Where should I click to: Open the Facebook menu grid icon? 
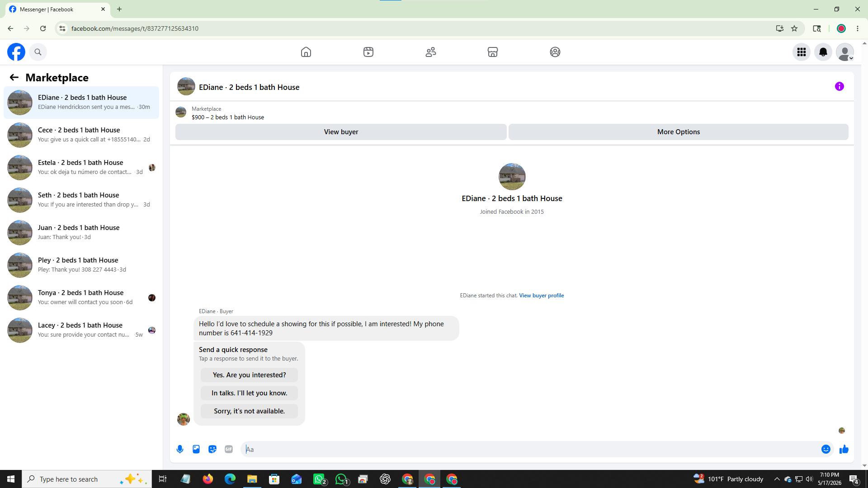(x=802, y=52)
